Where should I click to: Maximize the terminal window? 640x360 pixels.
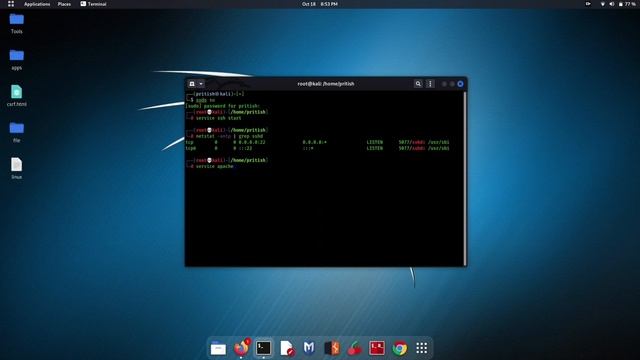[452, 84]
